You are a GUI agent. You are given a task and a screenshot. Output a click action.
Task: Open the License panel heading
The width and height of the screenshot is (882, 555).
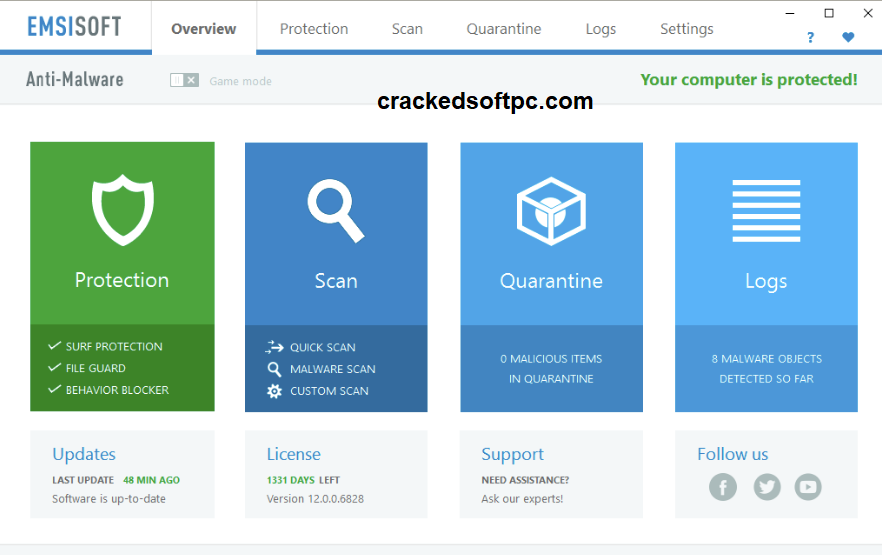tap(294, 454)
